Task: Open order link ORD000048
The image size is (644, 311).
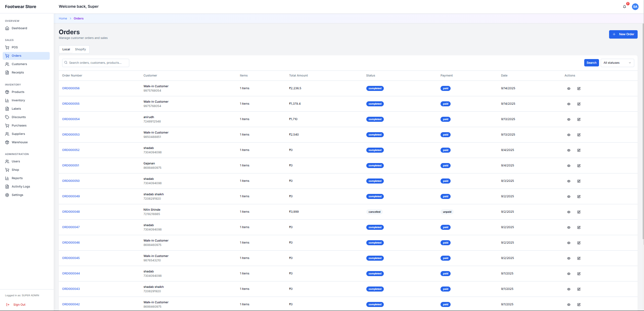Action: click(x=71, y=212)
